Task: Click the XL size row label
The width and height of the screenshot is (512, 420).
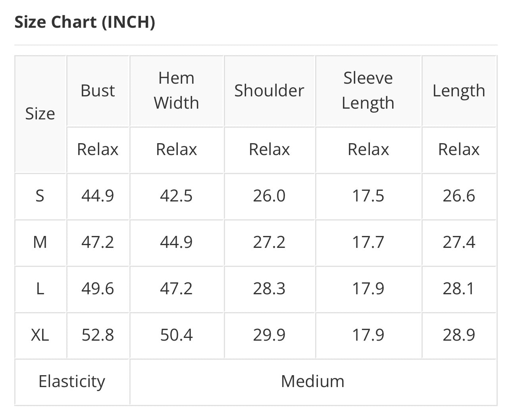Action: [40, 335]
